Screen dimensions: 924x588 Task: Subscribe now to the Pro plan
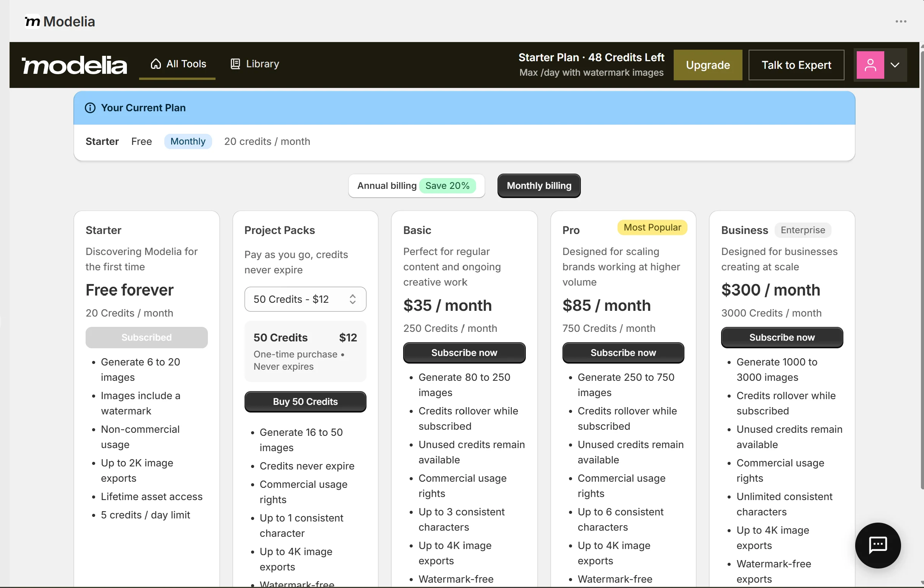click(x=623, y=352)
